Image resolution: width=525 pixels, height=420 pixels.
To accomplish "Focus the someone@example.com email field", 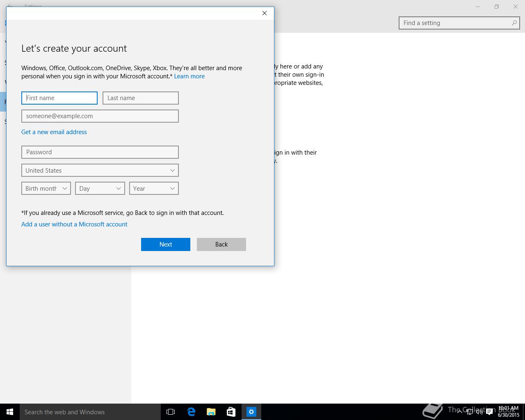I will tap(100, 116).
